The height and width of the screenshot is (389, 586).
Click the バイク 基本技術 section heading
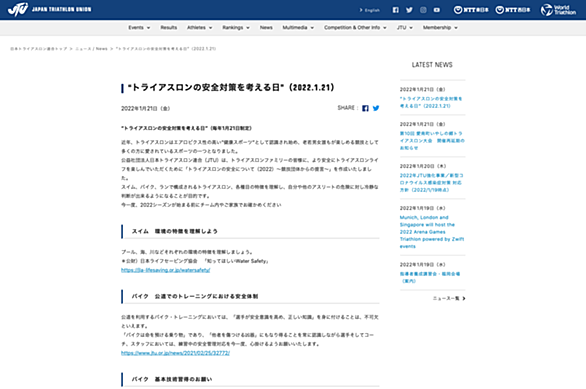pos(172,379)
